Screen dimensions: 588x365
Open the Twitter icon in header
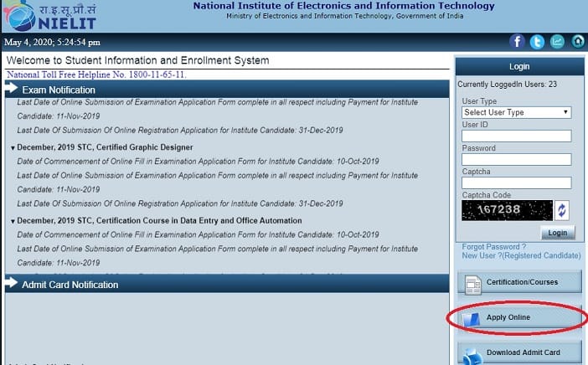pos(537,42)
